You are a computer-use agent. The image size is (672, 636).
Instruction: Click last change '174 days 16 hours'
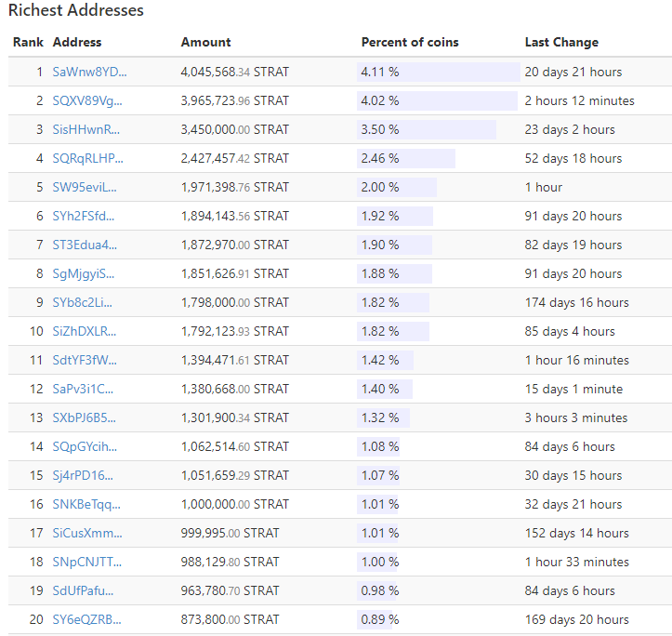[577, 302]
